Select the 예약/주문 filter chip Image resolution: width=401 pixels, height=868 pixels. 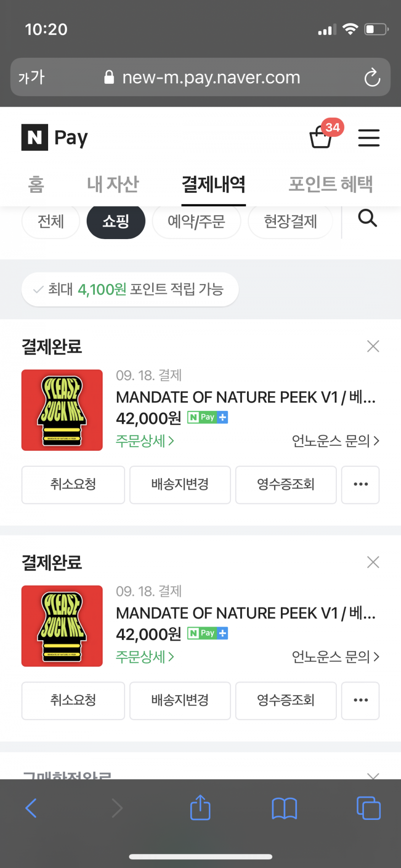click(x=196, y=222)
